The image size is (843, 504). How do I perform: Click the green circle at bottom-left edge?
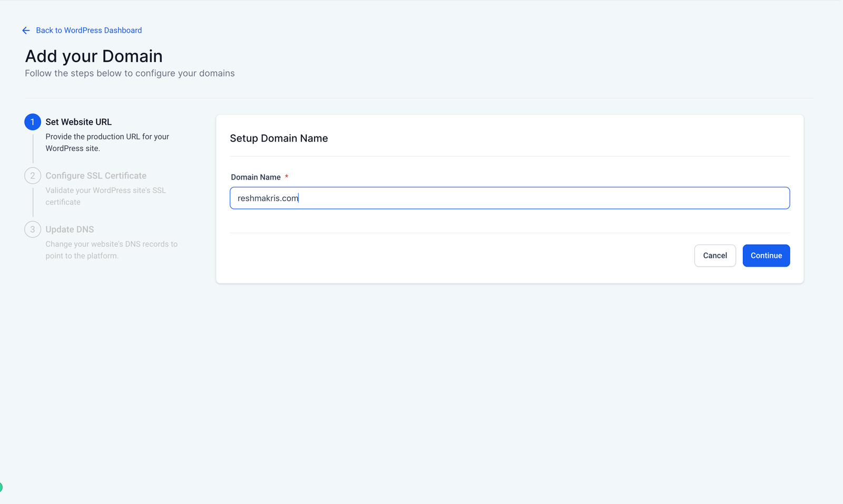coord(1,487)
